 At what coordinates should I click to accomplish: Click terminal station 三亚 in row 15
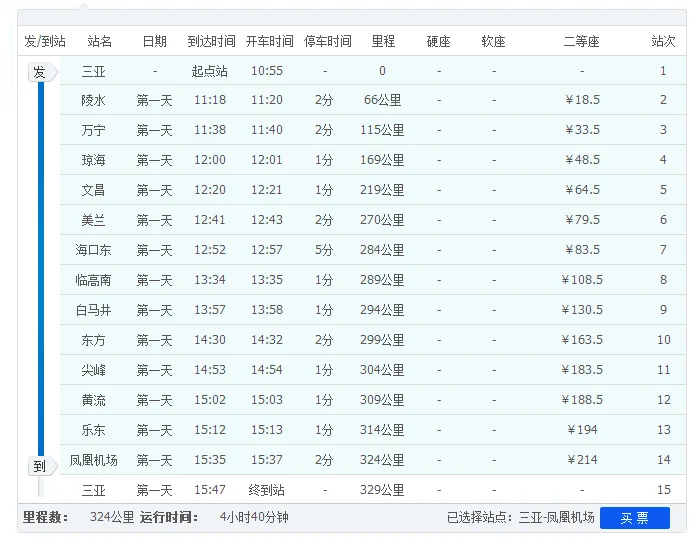tap(93, 490)
